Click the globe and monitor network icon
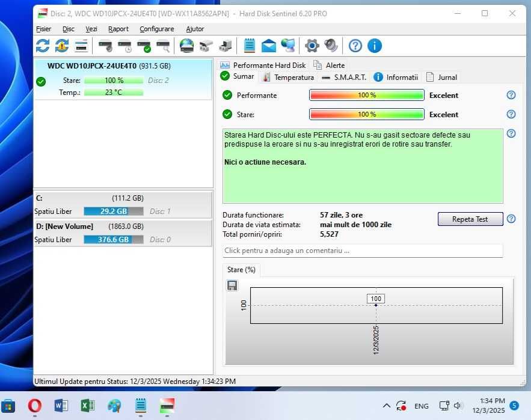The width and height of the screenshot is (531, 420). tap(288, 46)
